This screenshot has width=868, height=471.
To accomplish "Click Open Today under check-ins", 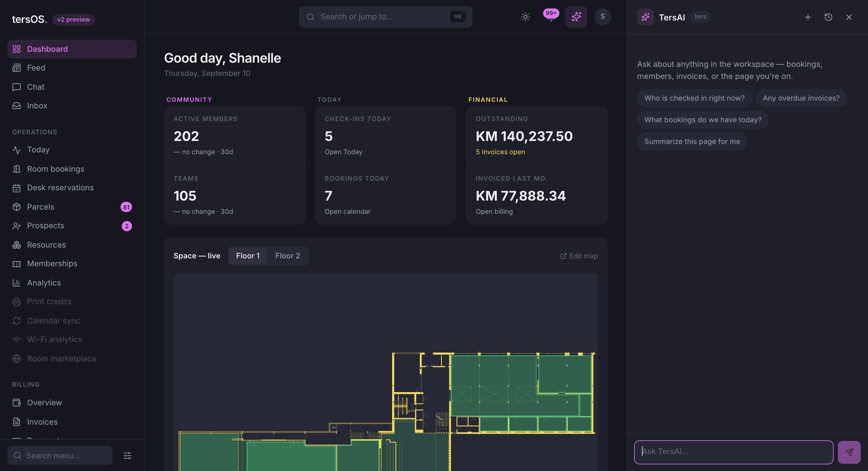I will point(343,152).
